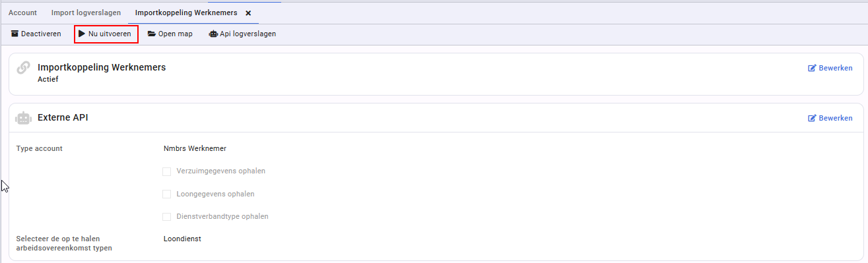Click the Deactiveren archive icon
The width and height of the screenshot is (868, 263).
click(15, 34)
